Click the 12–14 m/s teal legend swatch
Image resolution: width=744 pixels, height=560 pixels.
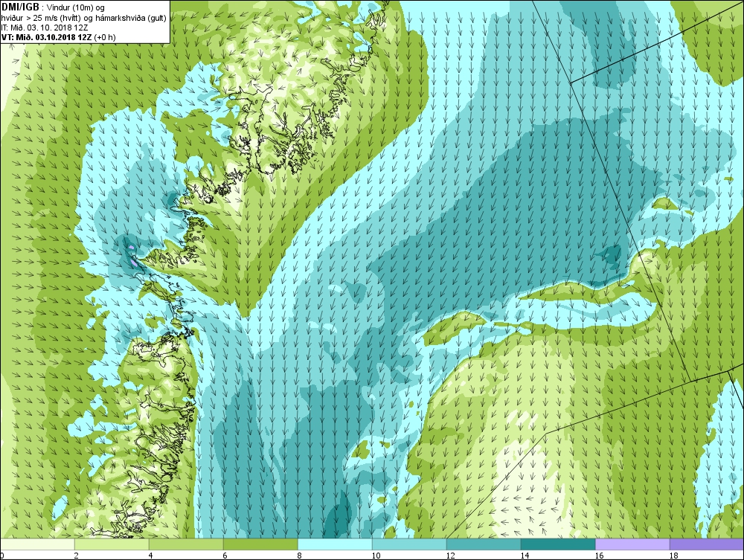(x=484, y=544)
